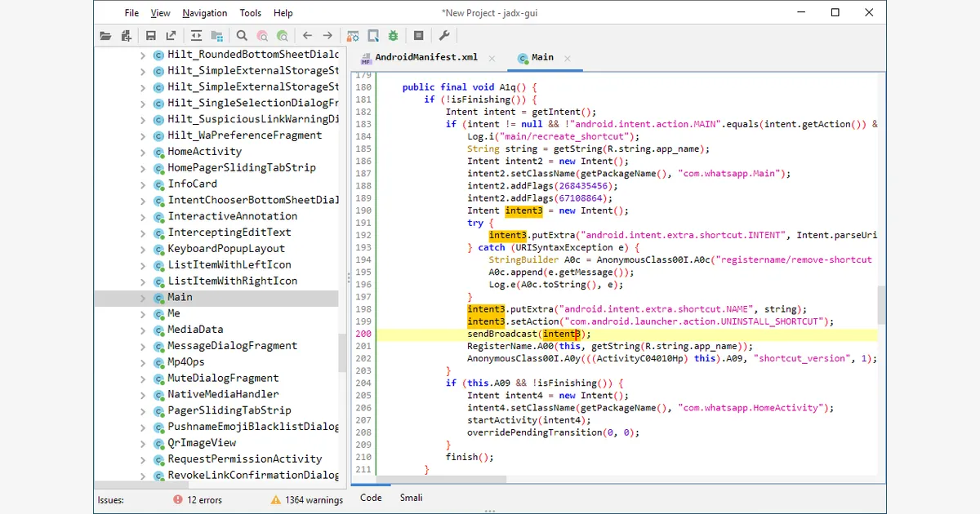The image size is (980, 514).
Task: Open Class search pink magnifier icon
Action: [x=261, y=36]
